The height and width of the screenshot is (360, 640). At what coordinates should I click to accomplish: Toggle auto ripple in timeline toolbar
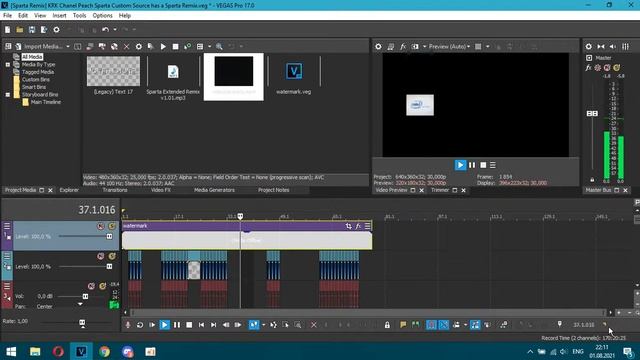pyautogui.click(x=456, y=325)
